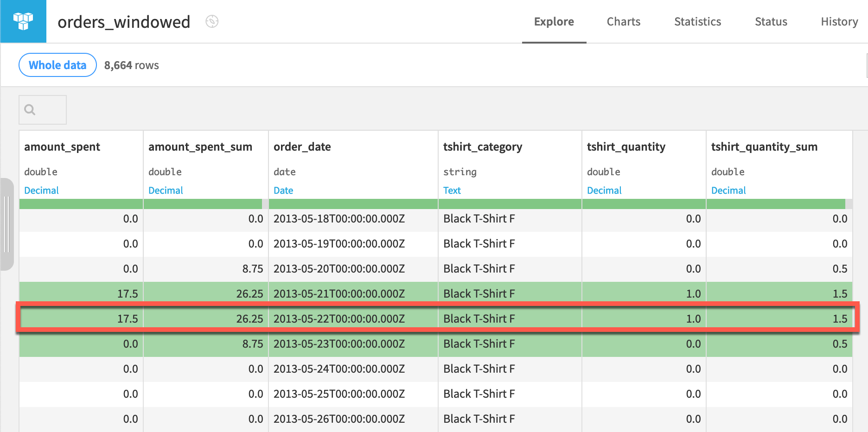View the dataset History tab

click(x=839, y=21)
